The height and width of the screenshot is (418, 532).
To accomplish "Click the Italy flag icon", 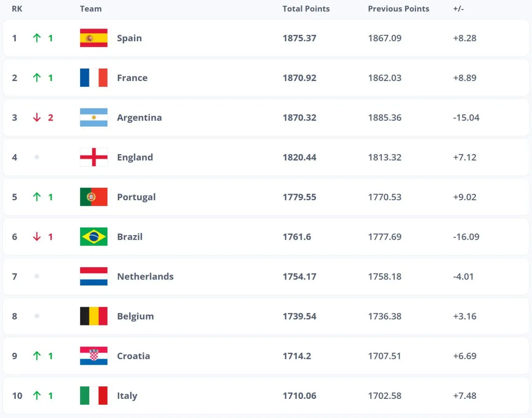I will (94, 396).
